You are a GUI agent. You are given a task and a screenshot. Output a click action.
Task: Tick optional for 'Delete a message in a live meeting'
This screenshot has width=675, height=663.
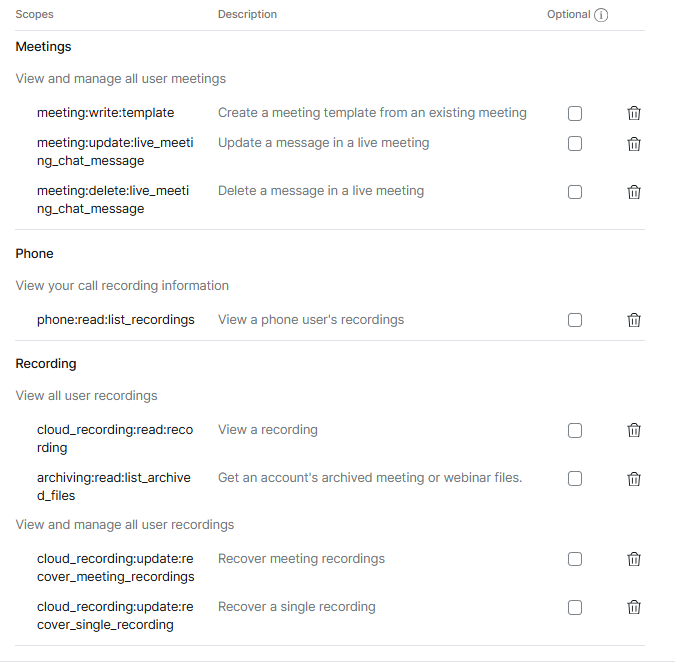pos(575,192)
